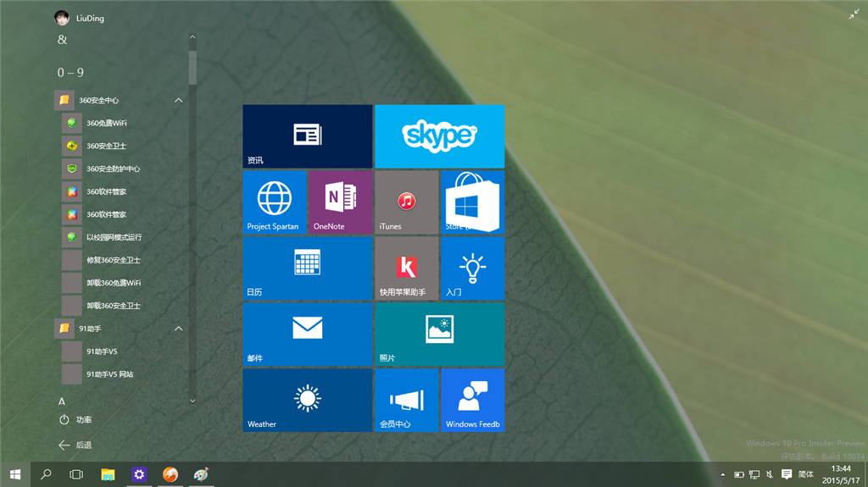
Task: Open the Weather tile
Action: point(307,400)
